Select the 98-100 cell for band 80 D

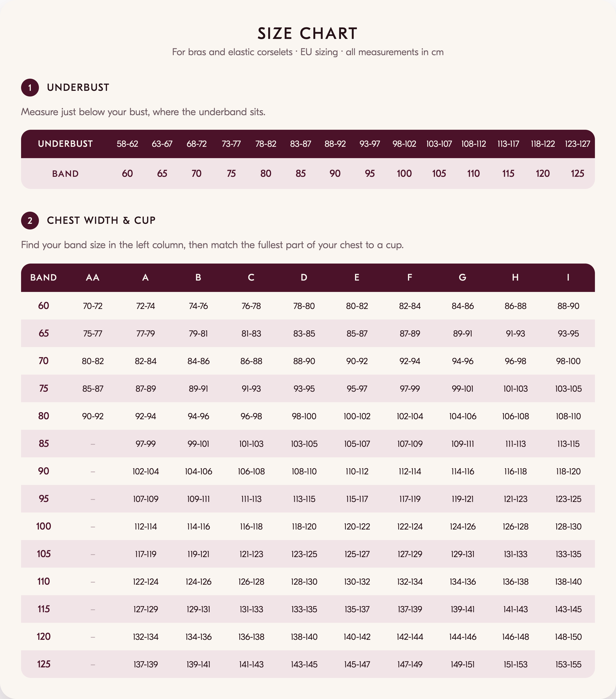click(x=304, y=416)
